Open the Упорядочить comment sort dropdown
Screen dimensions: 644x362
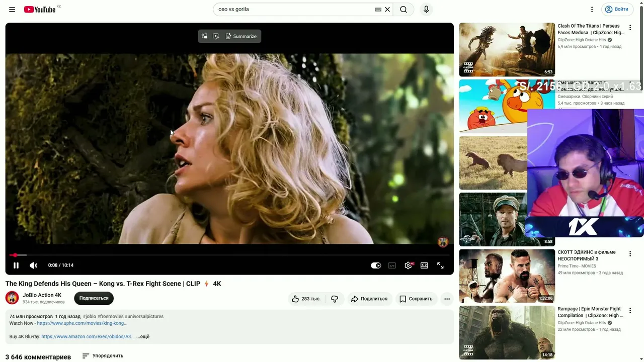[x=103, y=356]
